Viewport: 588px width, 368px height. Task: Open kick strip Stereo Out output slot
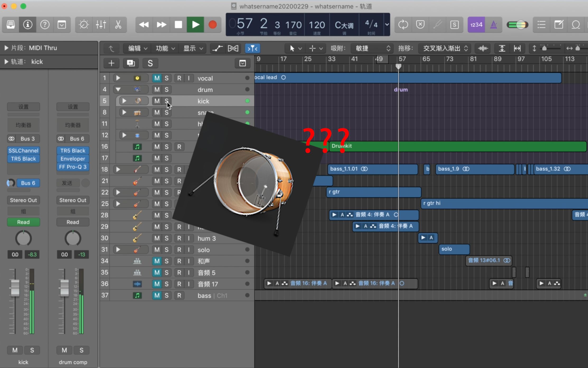coord(23,200)
